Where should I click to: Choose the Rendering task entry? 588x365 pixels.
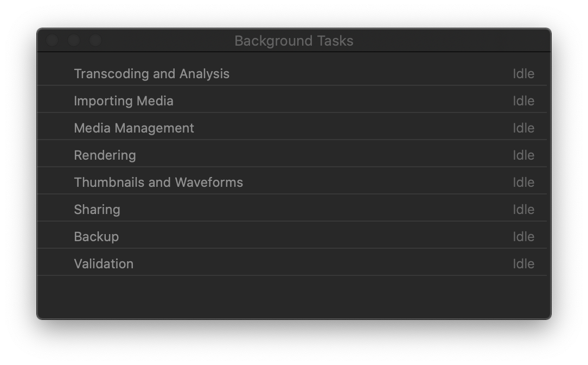pos(105,155)
